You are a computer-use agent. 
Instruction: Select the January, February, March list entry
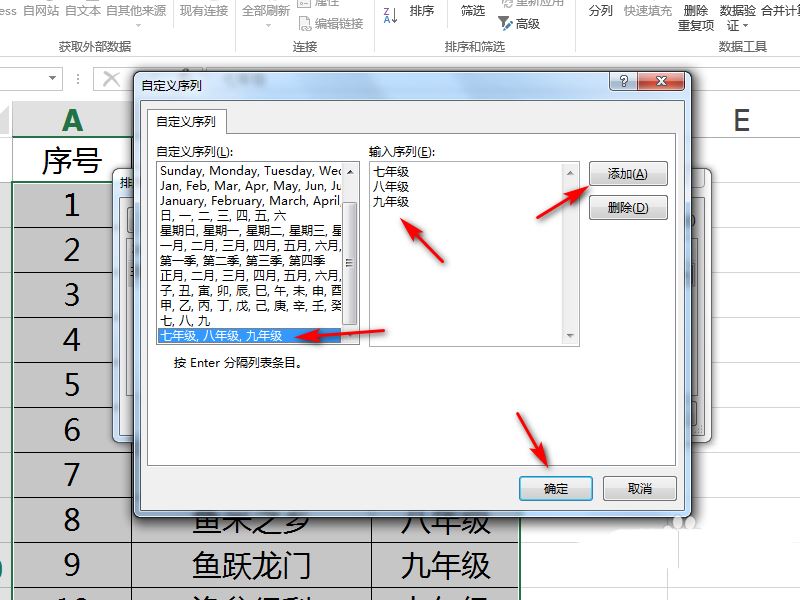coord(250,201)
